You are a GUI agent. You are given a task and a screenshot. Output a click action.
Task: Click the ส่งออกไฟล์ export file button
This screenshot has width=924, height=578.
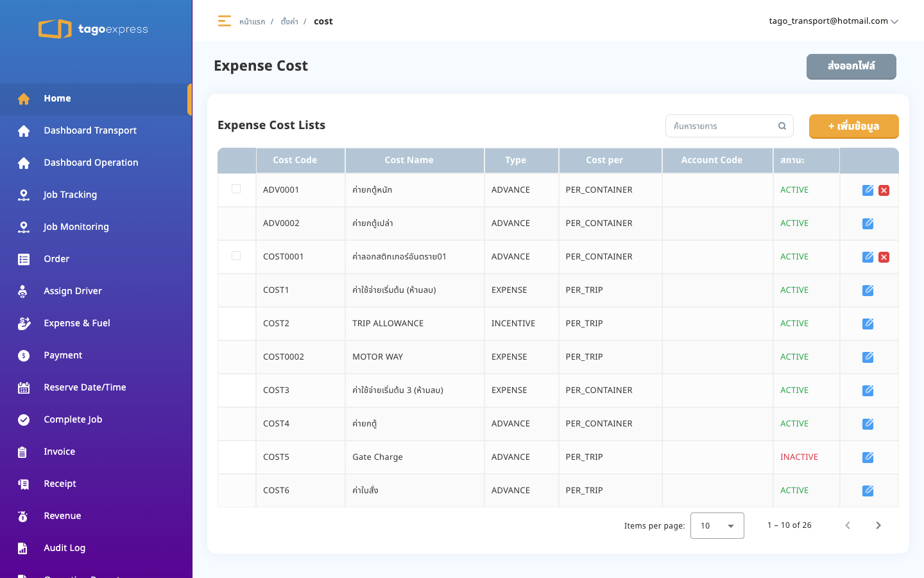(851, 66)
